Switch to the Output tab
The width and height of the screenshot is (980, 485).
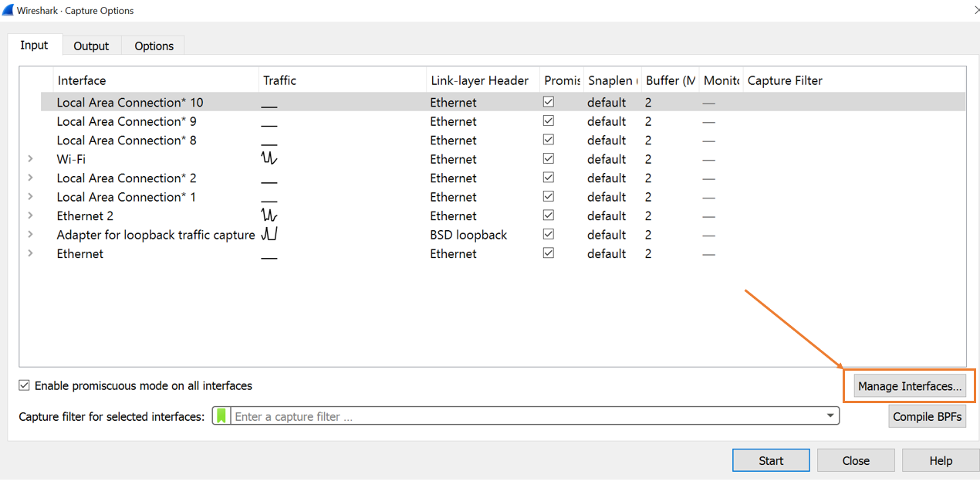(91, 46)
